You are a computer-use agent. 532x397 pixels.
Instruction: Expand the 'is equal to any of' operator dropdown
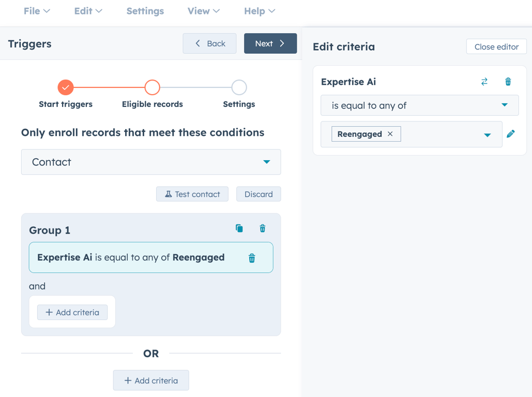[420, 105]
